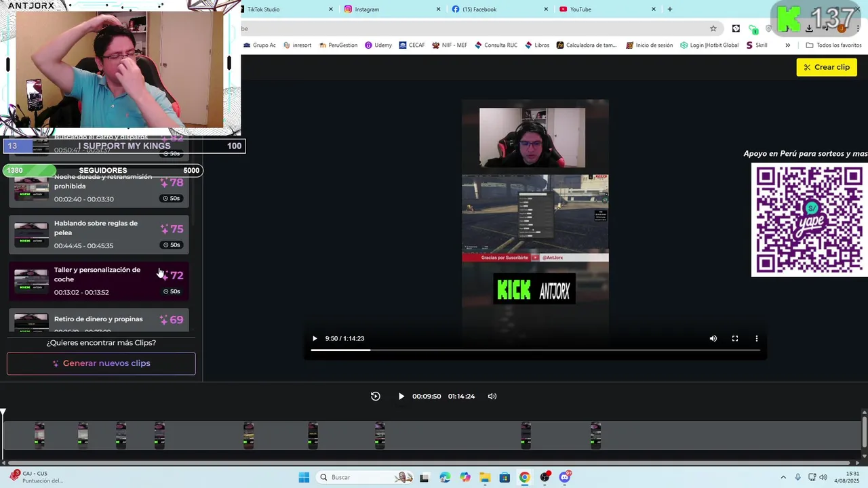The width and height of the screenshot is (868, 488).
Task: Toggle the editor volume icon beside 01:14:24
Action: tap(492, 396)
